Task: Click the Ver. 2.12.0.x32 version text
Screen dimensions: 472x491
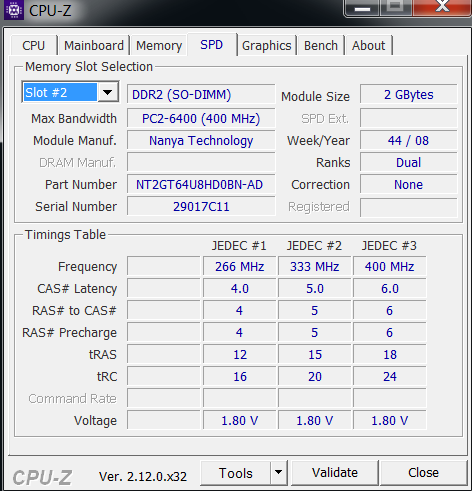Action: (143, 476)
